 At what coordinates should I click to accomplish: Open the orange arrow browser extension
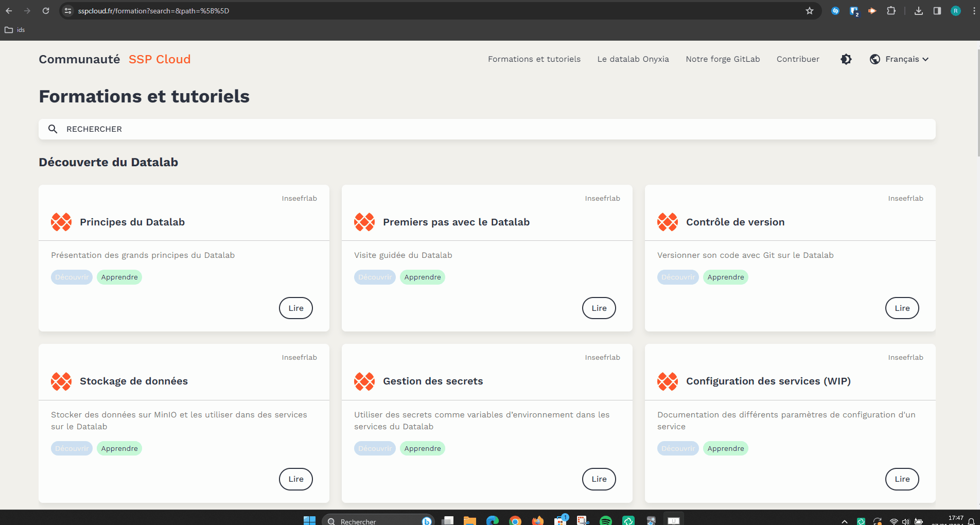click(872, 11)
